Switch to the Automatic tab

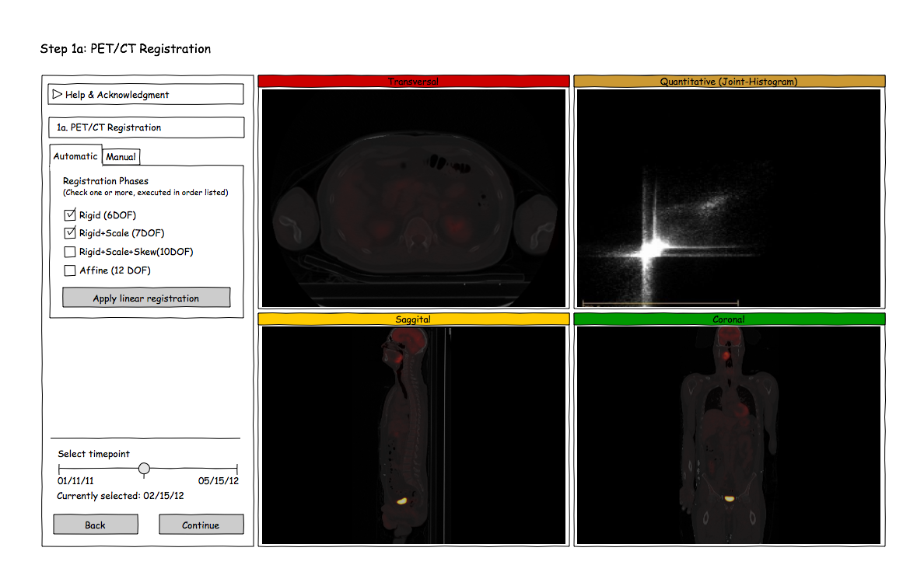coord(75,156)
